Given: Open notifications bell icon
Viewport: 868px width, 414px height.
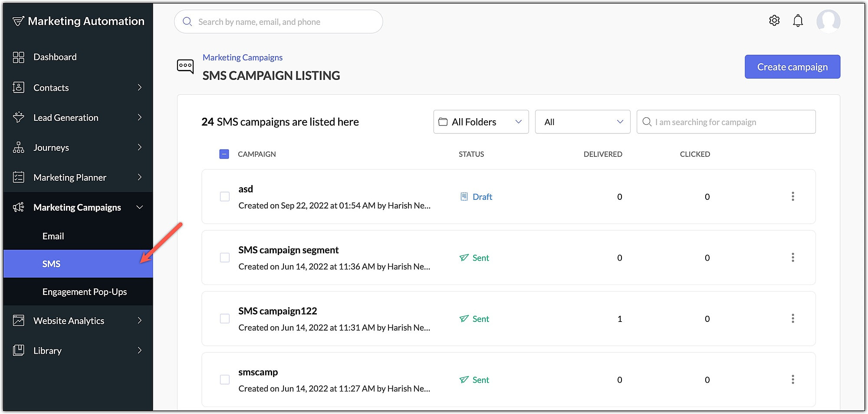Looking at the screenshot, I should [798, 20].
